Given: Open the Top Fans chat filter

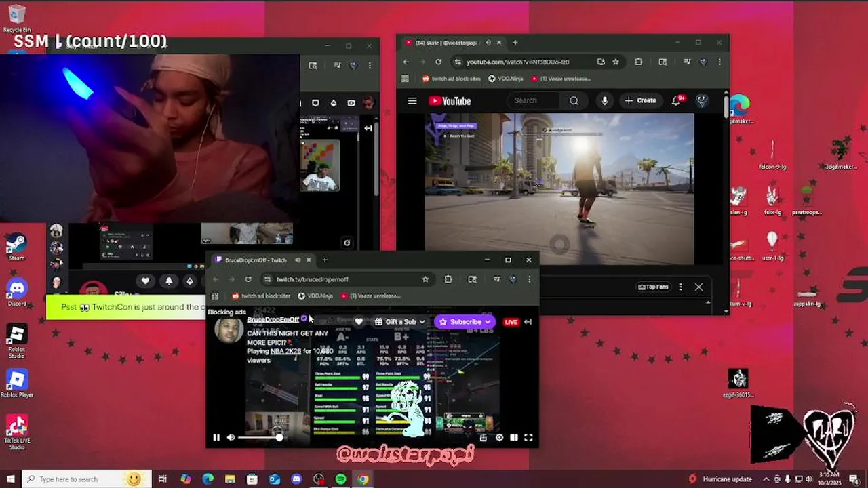Looking at the screenshot, I should pos(653,287).
